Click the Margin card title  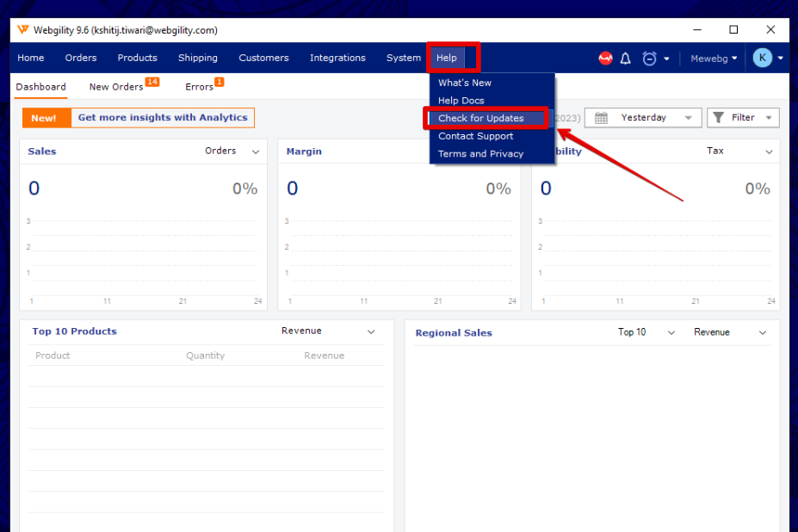click(x=304, y=152)
